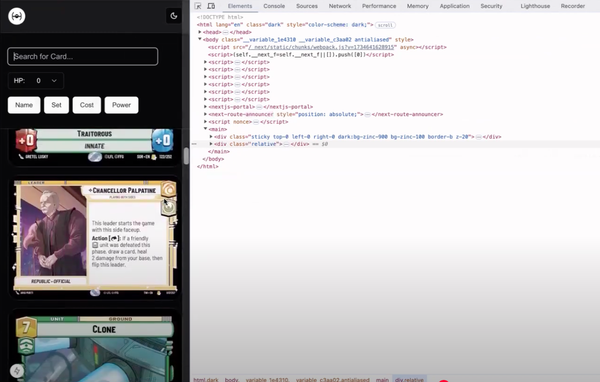Select the closing </body> tag line
600x382 pixels.
213,159
